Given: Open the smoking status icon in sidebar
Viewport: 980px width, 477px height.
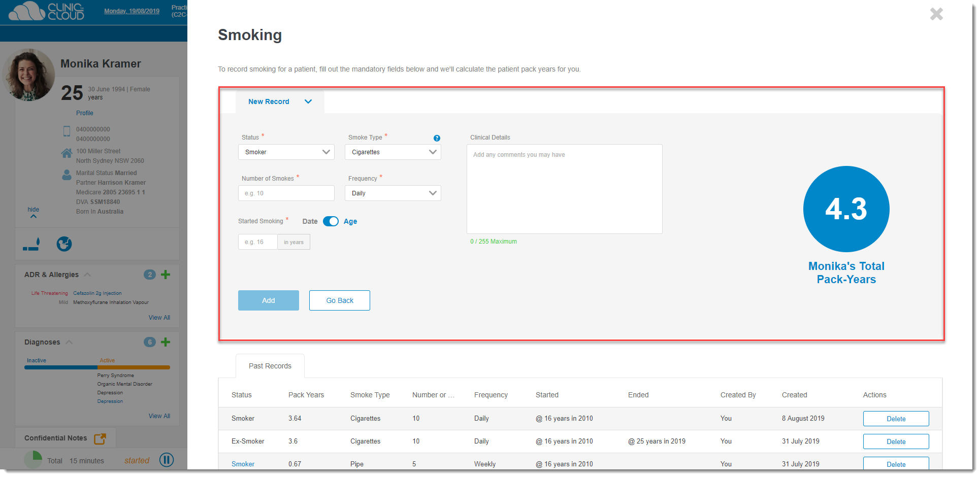Looking at the screenshot, I should point(31,244).
